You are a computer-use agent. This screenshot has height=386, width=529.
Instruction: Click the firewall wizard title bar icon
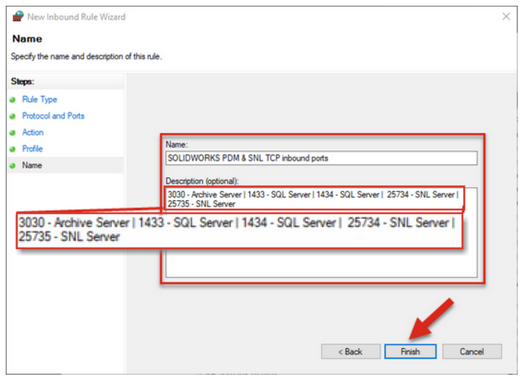pos(18,16)
